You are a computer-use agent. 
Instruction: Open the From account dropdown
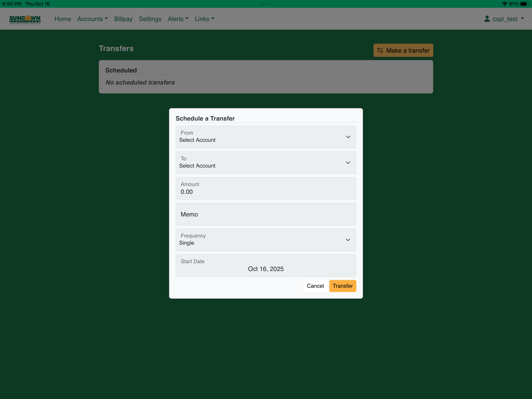click(x=266, y=137)
